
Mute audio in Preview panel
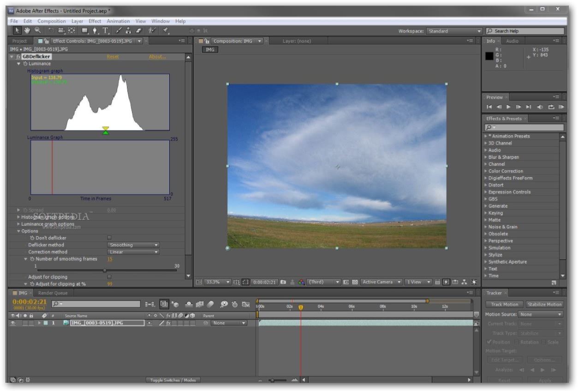pyautogui.click(x=540, y=107)
